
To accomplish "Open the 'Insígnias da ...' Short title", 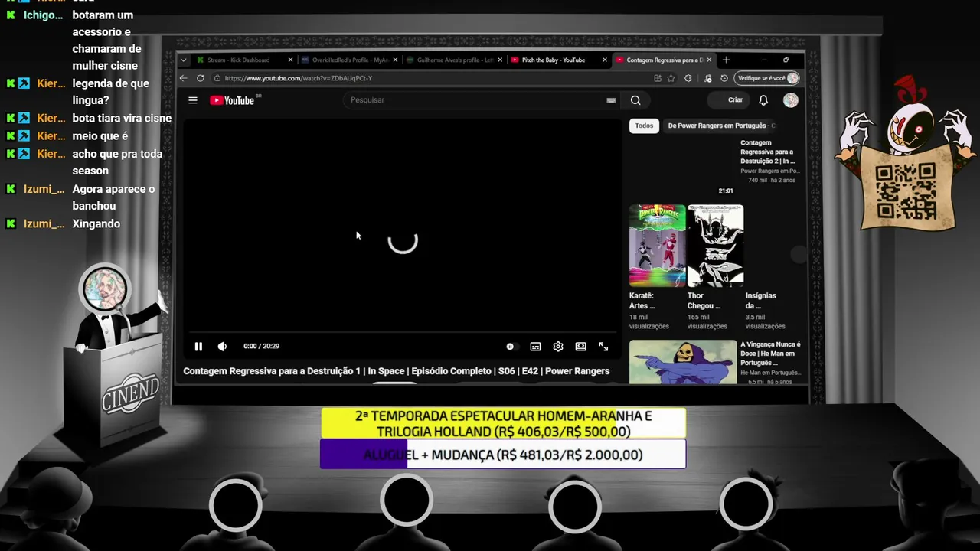I will coord(761,301).
